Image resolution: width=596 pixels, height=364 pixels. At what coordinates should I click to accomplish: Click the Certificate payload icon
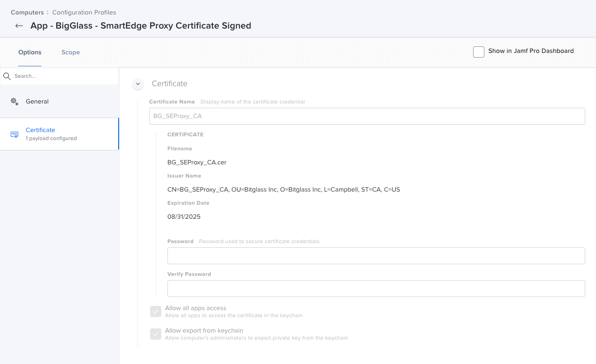click(15, 134)
